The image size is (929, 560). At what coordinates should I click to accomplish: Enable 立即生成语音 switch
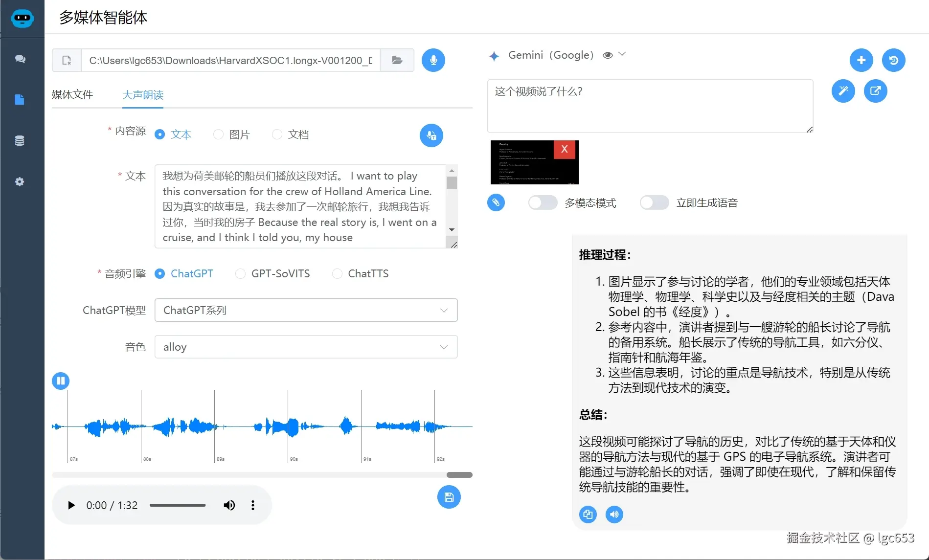[x=654, y=202]
